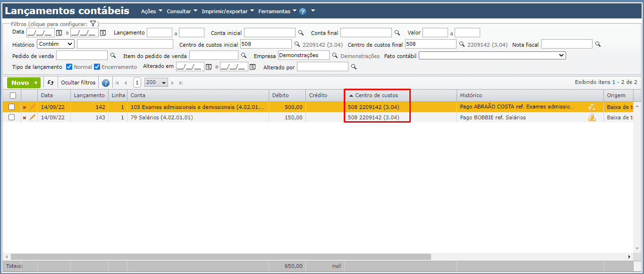Search Pedido de venda magnifier icon
This screenshot has width=644, height=274.
(x=113, y=56)
